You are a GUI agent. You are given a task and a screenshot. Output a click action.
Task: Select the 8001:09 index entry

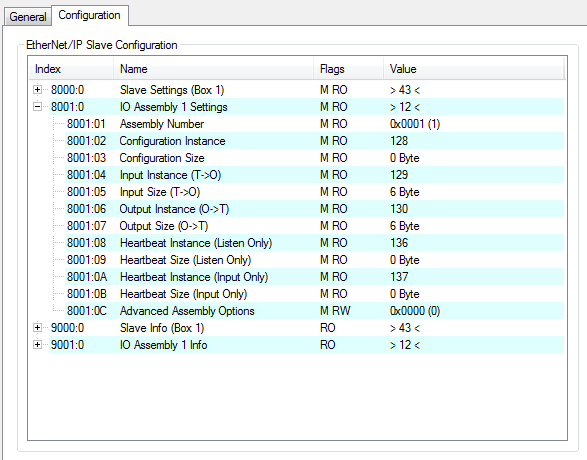coord(86,260)
